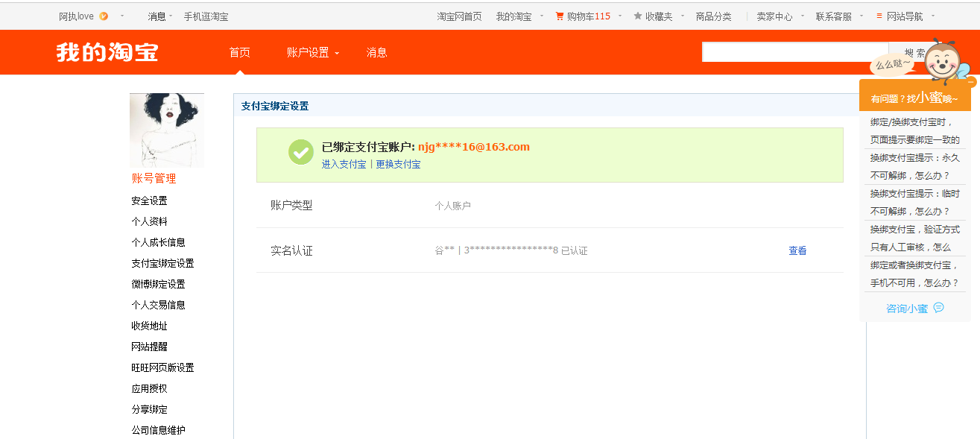Screen dimensions: 980x439
Task: Expand the 收藏夹 dropdown arrow
Action: pyautogui.click(x=682, y=16)
